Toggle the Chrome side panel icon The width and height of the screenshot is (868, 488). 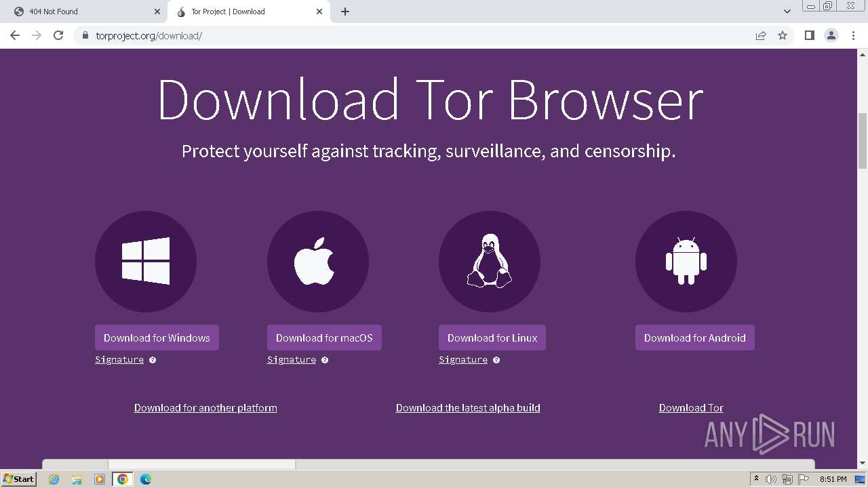coord(810,35)
